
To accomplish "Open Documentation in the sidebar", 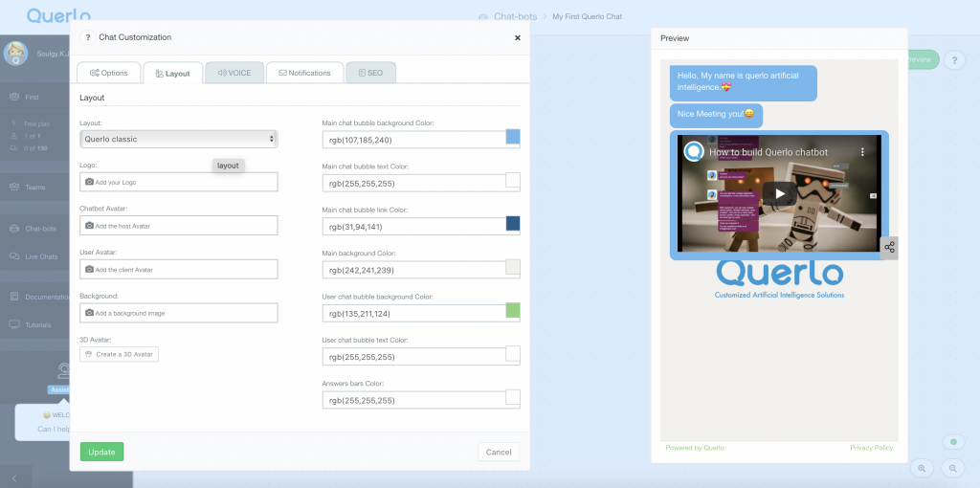I will point(47,298).
